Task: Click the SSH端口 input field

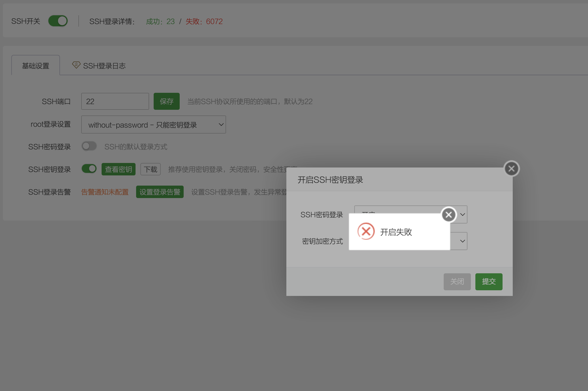Action: coord(115,101)
